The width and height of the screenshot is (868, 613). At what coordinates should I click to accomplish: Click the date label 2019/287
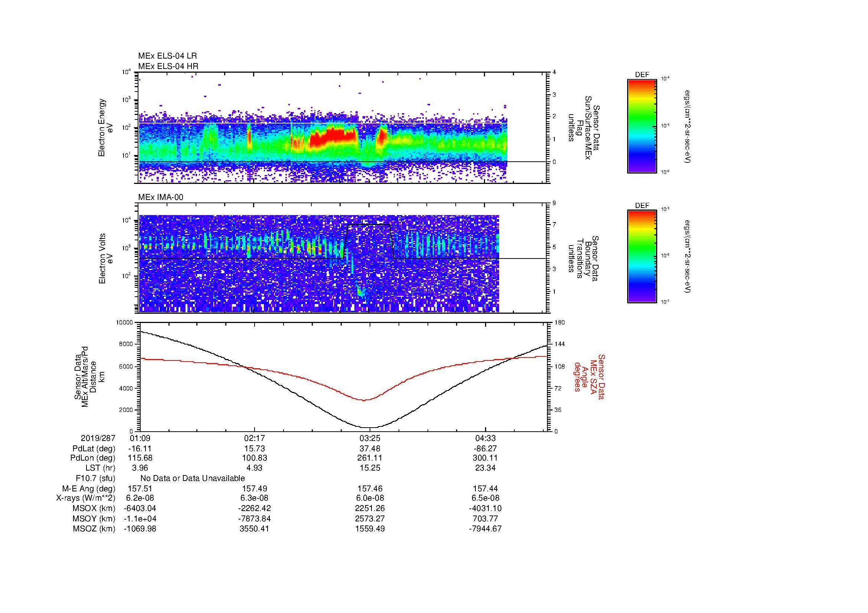click(98, 438)
